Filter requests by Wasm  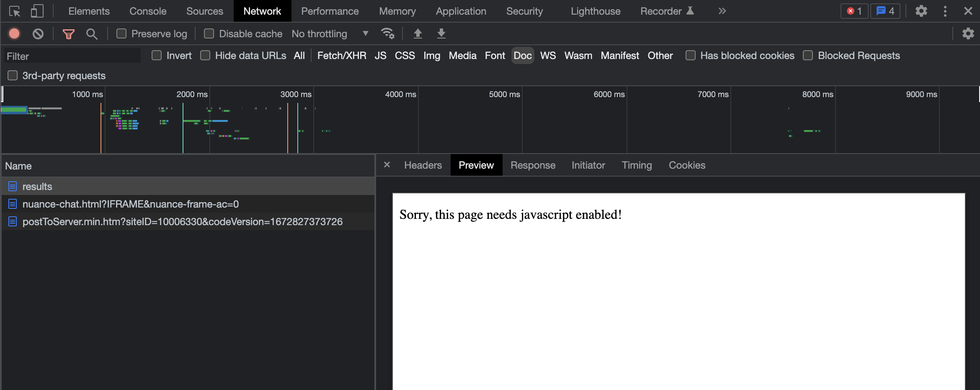(x=578, y=56)
